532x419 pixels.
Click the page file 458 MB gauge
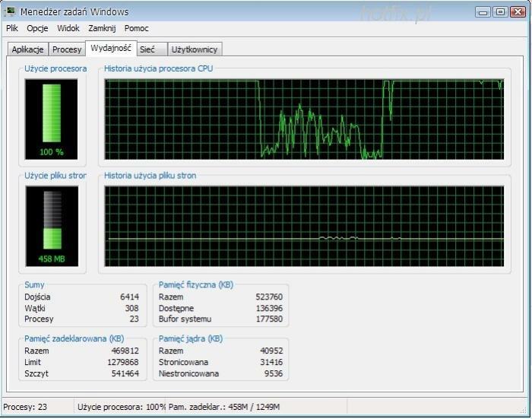tap(52, 225)
